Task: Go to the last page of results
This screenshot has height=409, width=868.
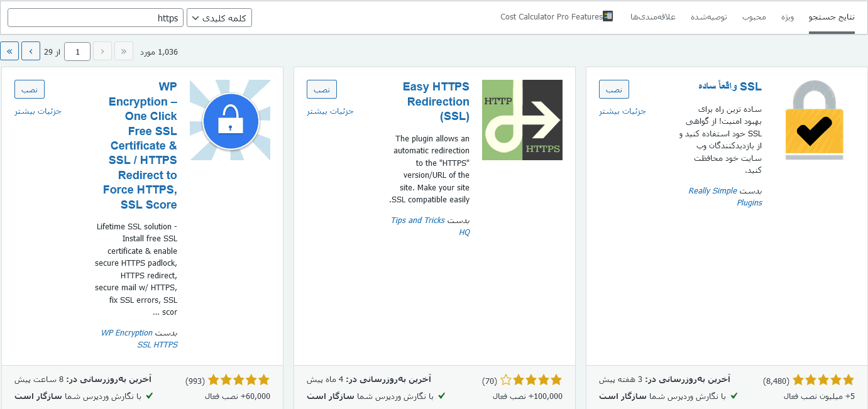Action: coord(9,52)
